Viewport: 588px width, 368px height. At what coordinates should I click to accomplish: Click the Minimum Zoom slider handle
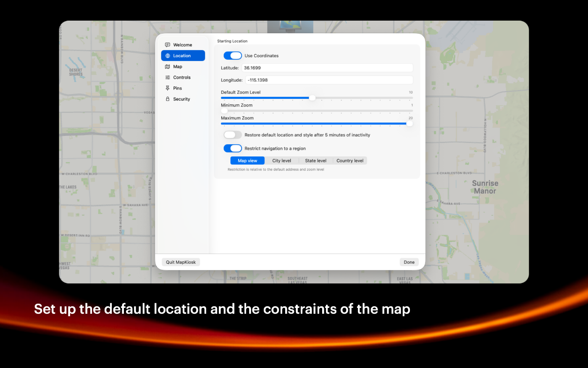coord(224,111)
